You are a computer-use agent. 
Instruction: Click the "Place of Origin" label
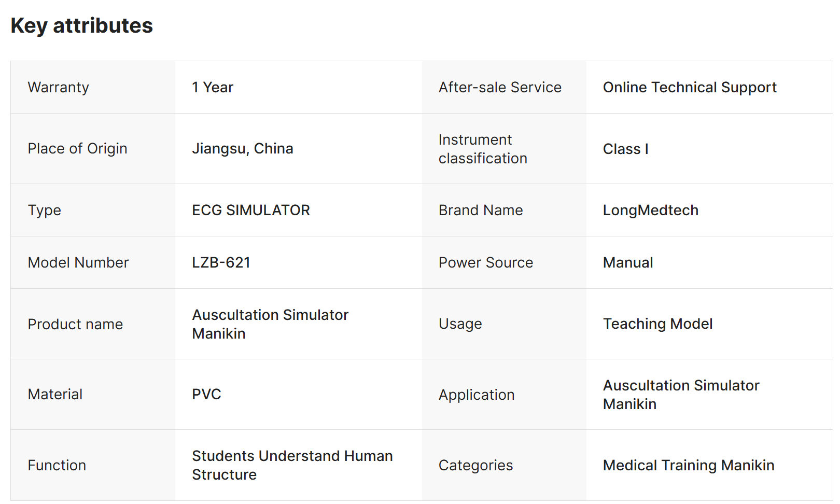tap(77, 149)
